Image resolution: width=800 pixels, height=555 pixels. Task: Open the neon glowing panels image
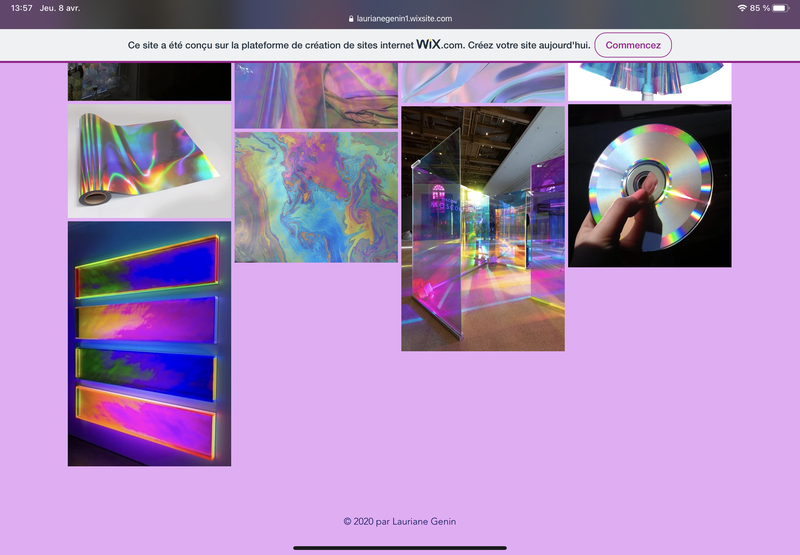point(149,344)
